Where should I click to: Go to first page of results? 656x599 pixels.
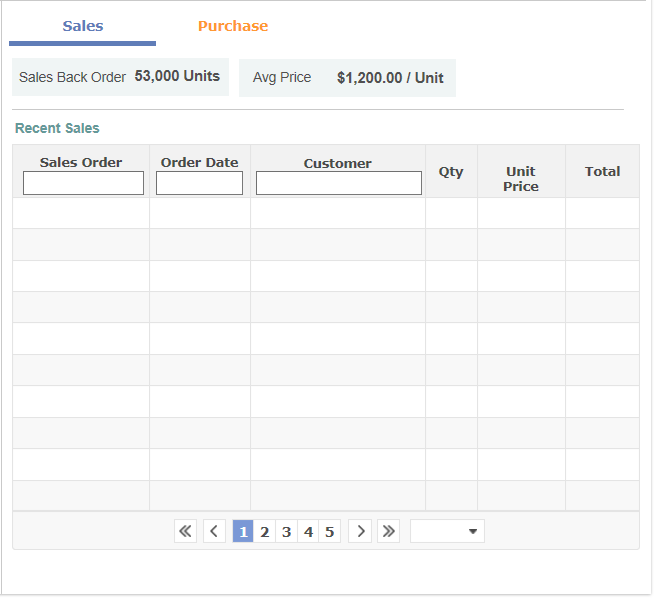[185, 532]
